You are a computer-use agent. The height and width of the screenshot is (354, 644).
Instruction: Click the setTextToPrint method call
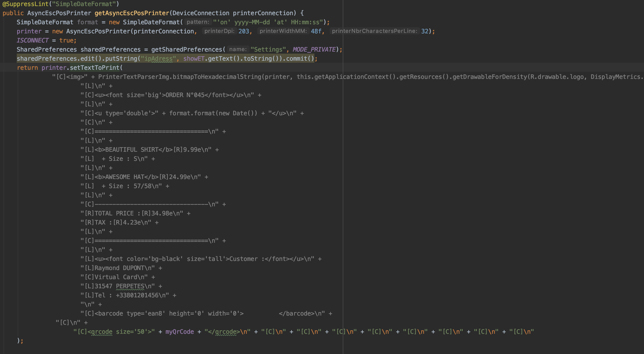95,68
